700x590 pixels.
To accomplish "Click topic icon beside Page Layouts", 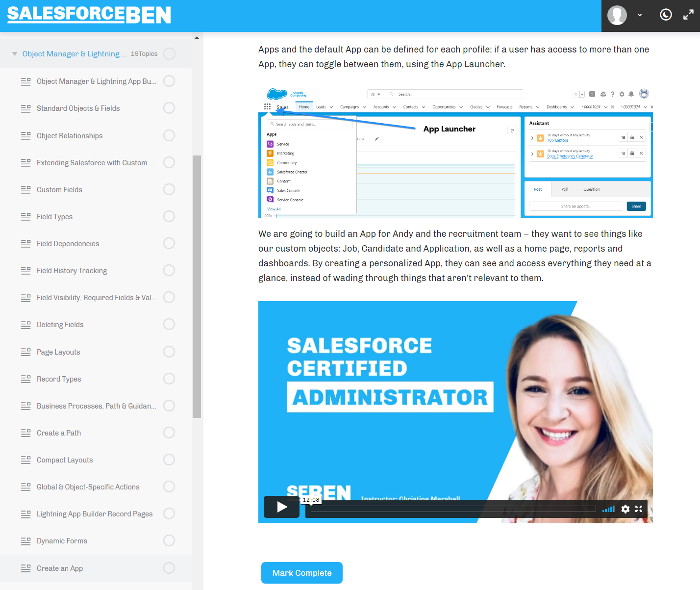I will pyautogui.click(x=26, y=352).
